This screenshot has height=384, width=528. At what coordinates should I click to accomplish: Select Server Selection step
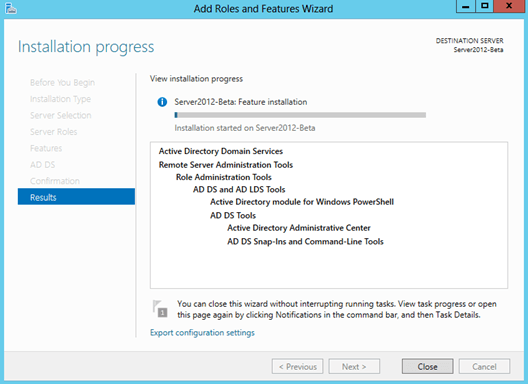pos(61,115)
